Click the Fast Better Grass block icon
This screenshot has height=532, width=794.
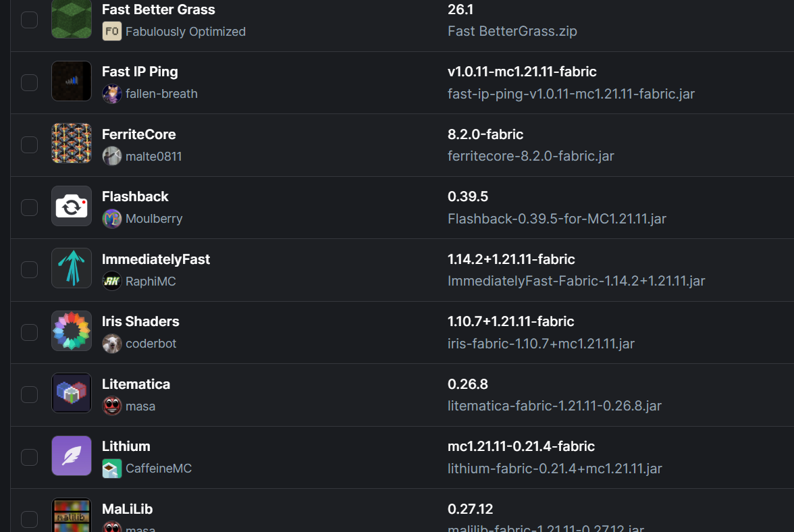[72, 19]
